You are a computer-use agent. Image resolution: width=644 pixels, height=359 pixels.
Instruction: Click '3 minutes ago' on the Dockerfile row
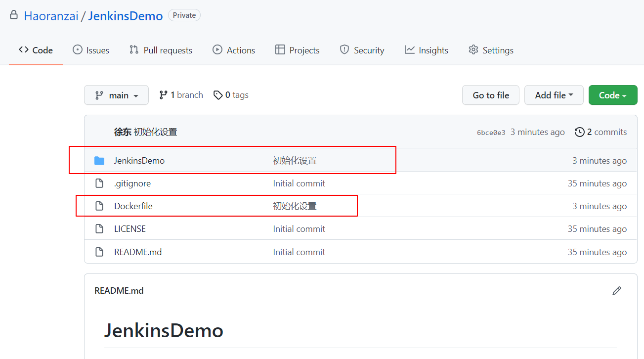pyautogui.click(x=600, y=206)
